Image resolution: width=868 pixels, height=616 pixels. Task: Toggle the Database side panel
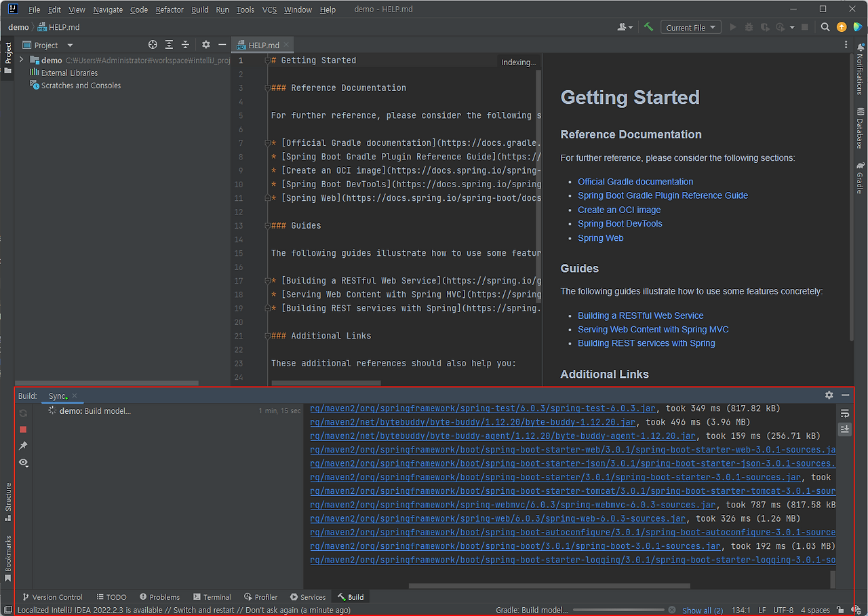(x=861, y=128)
